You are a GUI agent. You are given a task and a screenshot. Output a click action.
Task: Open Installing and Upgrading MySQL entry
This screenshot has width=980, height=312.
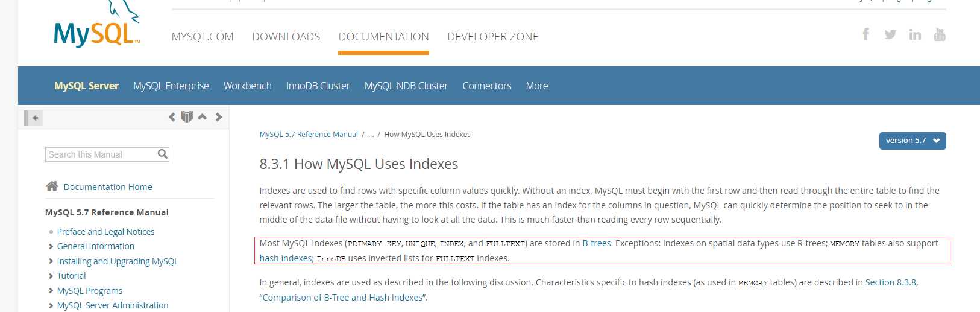[x=118, y=261]
